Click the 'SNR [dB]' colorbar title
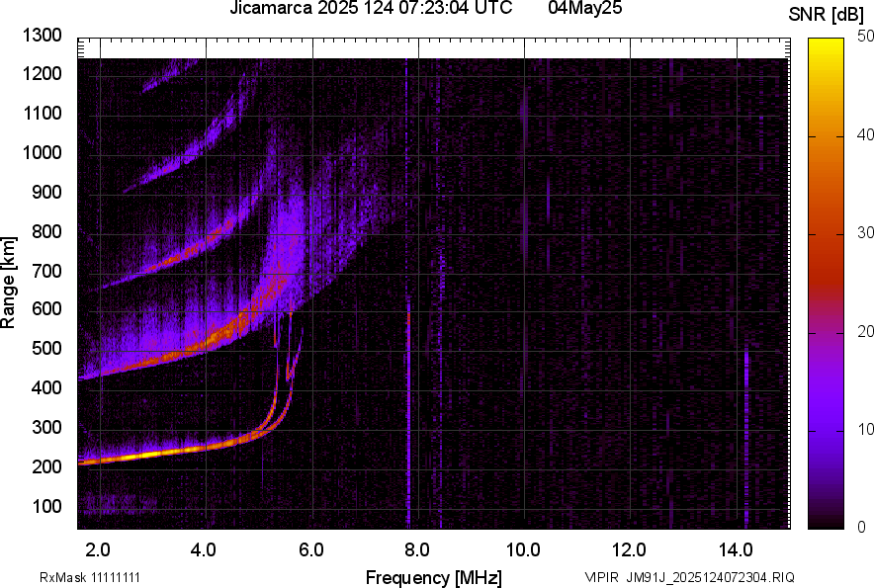 coord(827,15)
